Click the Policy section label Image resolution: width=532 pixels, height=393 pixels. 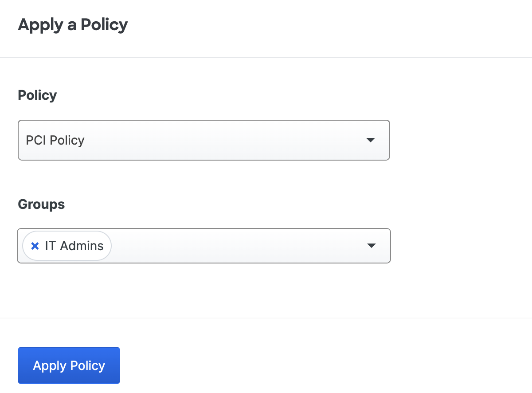37,95
